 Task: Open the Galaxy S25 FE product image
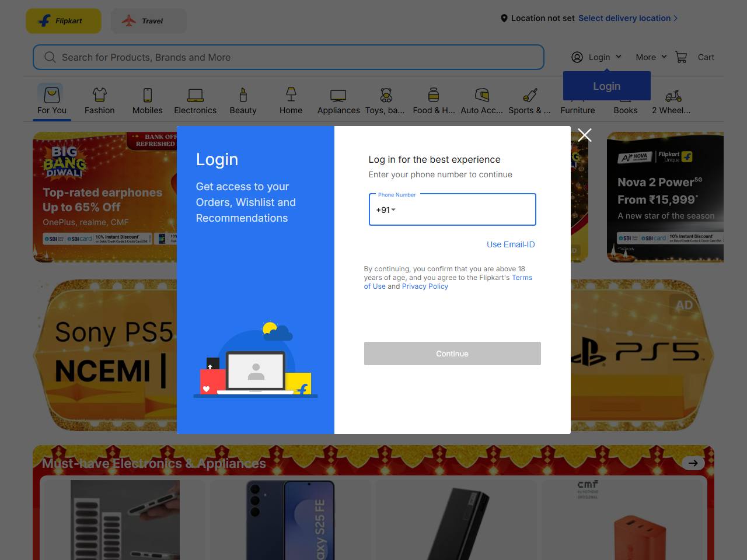(291, 520)
